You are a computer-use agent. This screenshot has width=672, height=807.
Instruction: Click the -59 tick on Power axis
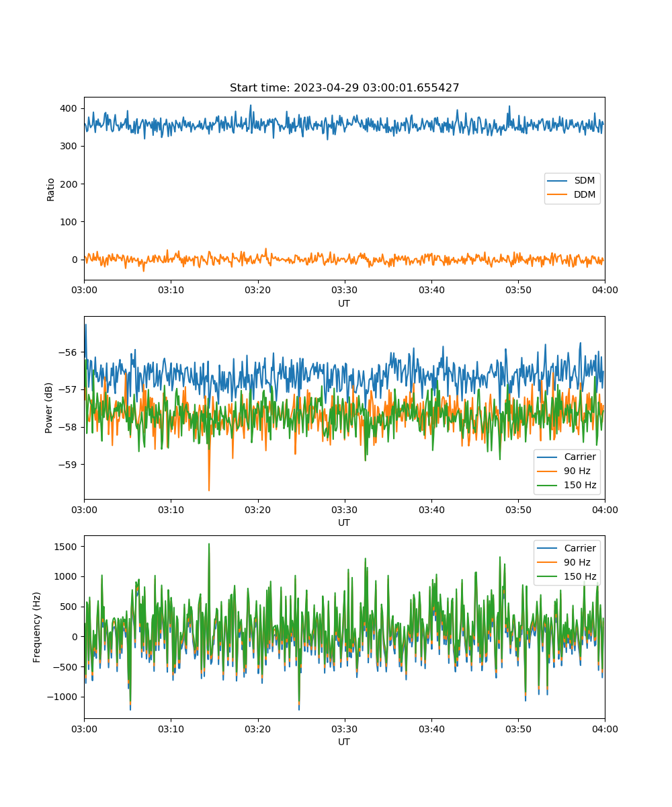69,464
